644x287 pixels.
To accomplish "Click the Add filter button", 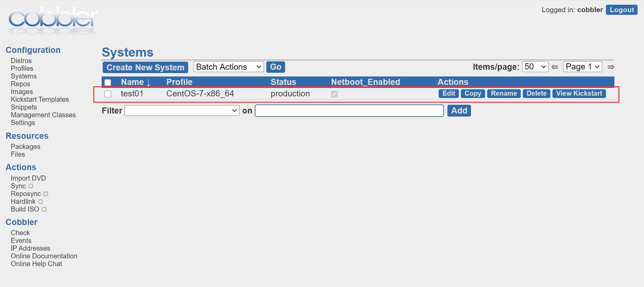I will pos(459,110).
